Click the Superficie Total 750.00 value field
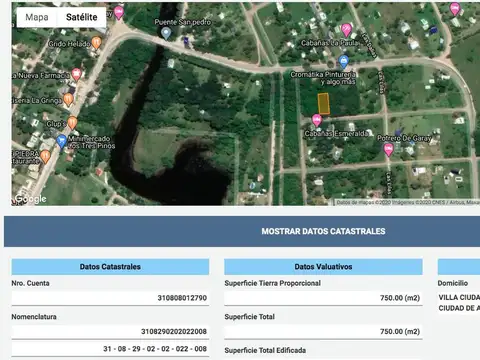The width and height of the screenshot is (480, 360). [323, 332]
